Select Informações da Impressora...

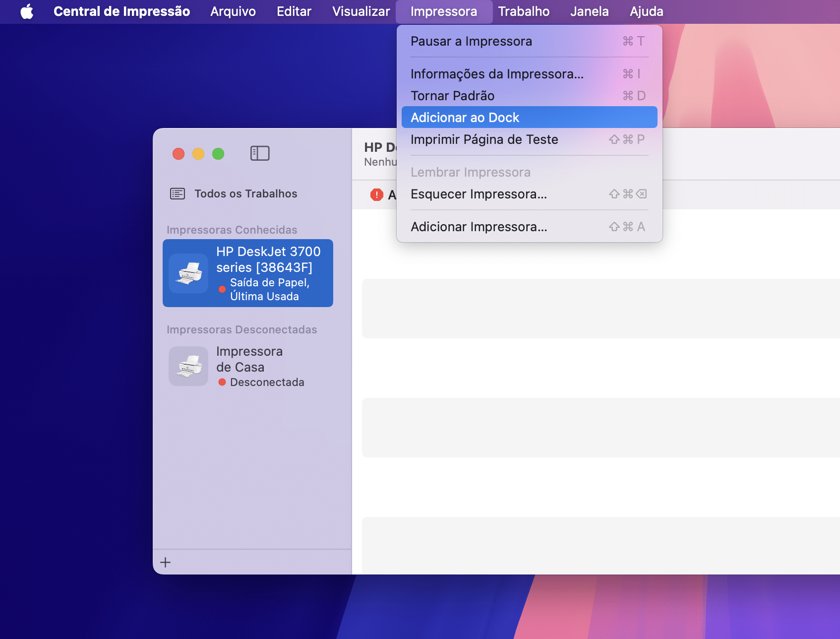pos(529,74)
